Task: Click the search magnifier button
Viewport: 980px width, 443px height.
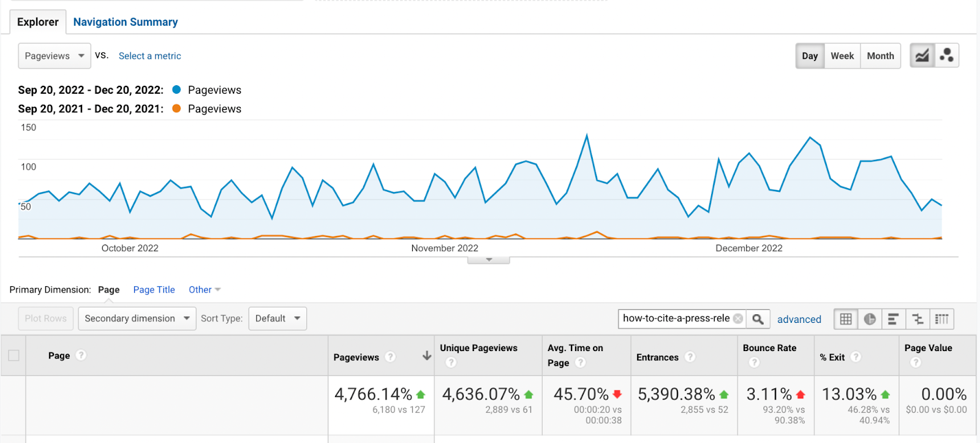Action: 758,319
